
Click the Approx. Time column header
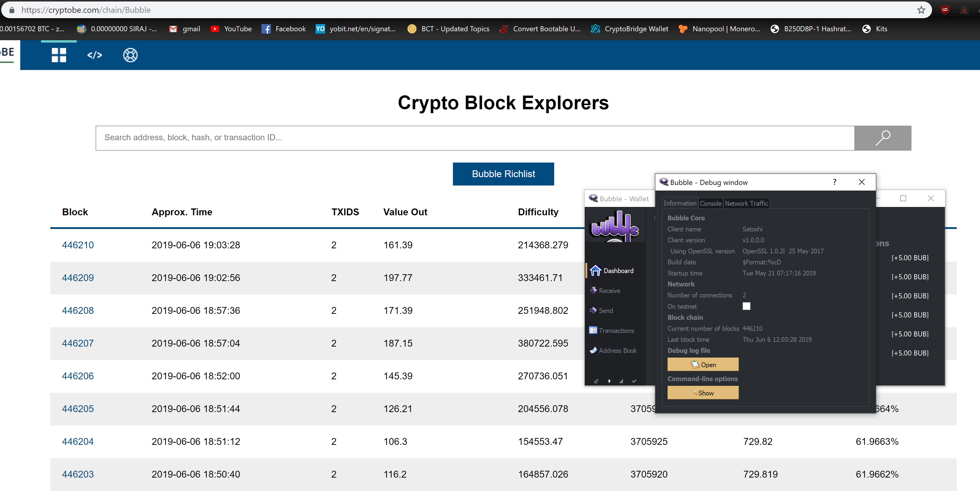coord(182,212)
